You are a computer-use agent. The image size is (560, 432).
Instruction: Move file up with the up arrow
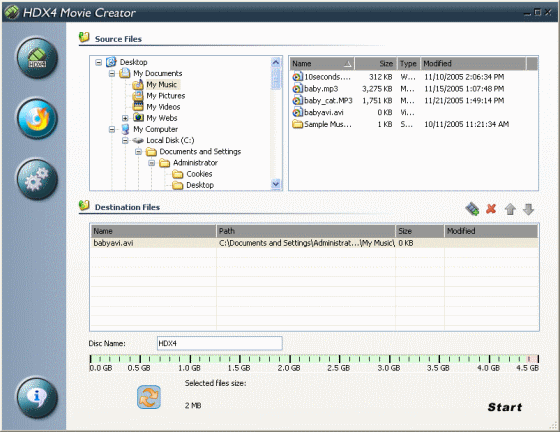510,209
